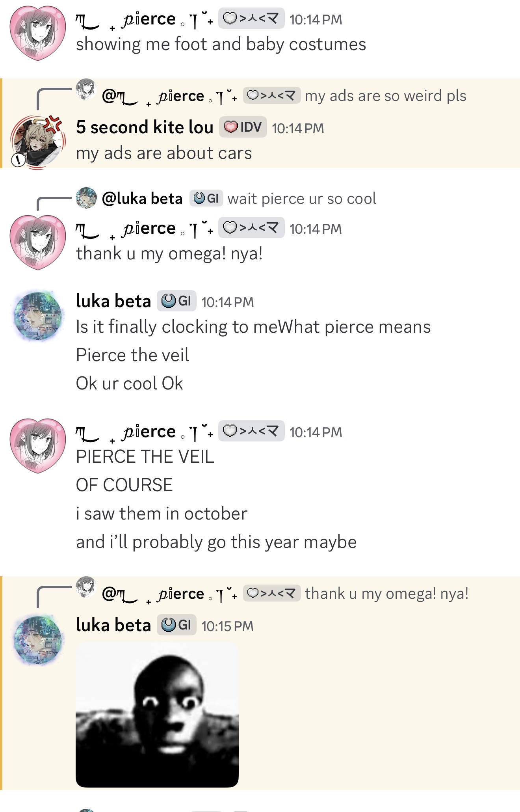Click the message 'my ads are about cars'

(x=164, y=153)
